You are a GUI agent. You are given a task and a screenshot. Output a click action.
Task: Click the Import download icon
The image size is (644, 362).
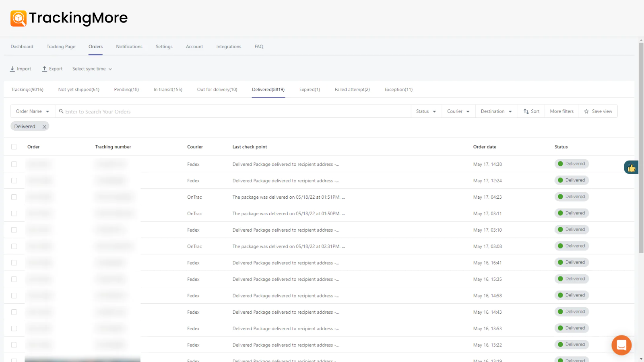(12, 69)
